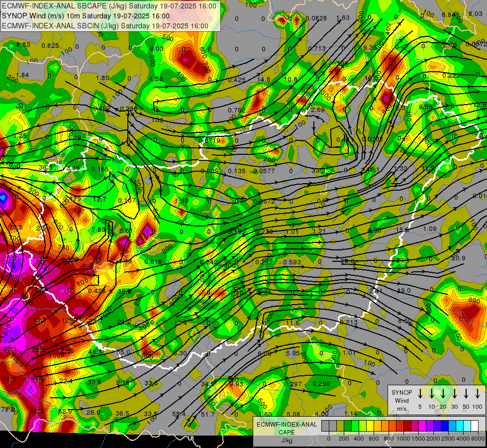
Task: Click the map value 1.21
Action: pos(319,231)
